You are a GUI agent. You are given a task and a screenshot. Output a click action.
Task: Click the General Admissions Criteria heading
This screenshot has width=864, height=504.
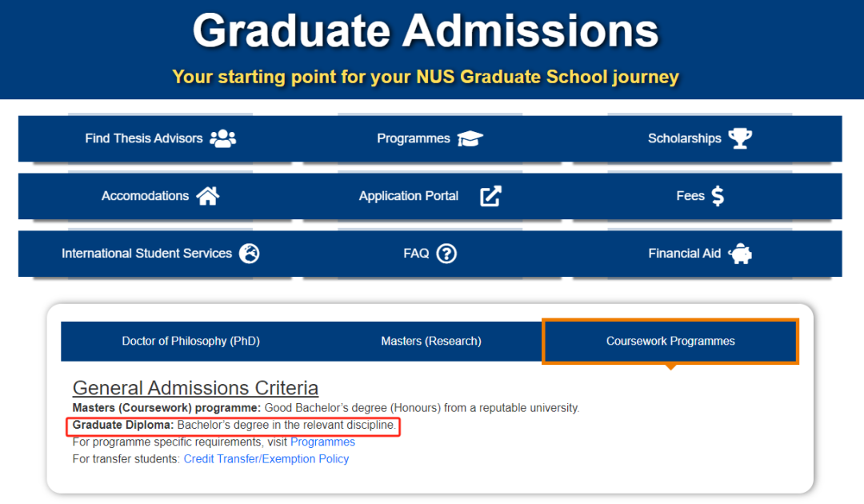click(196, 388)
